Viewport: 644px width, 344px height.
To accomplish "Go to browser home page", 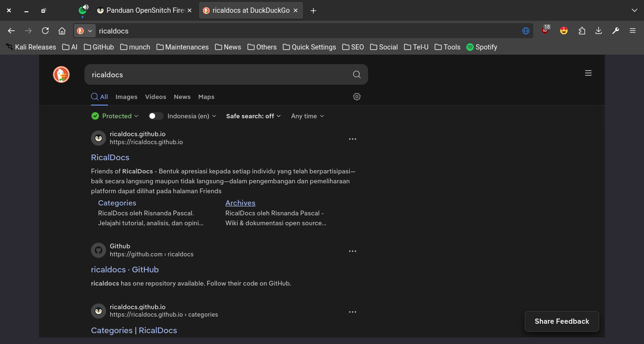I will [62, 31].
